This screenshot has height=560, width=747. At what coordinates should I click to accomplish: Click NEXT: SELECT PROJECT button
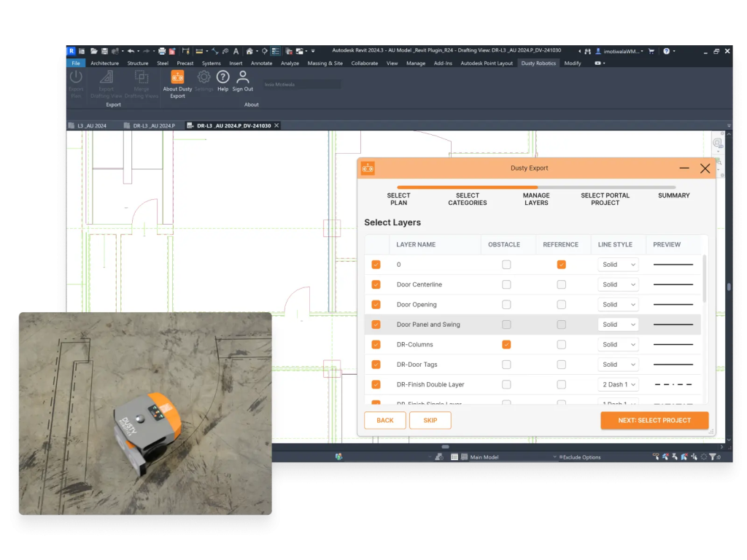coord(654,421)
